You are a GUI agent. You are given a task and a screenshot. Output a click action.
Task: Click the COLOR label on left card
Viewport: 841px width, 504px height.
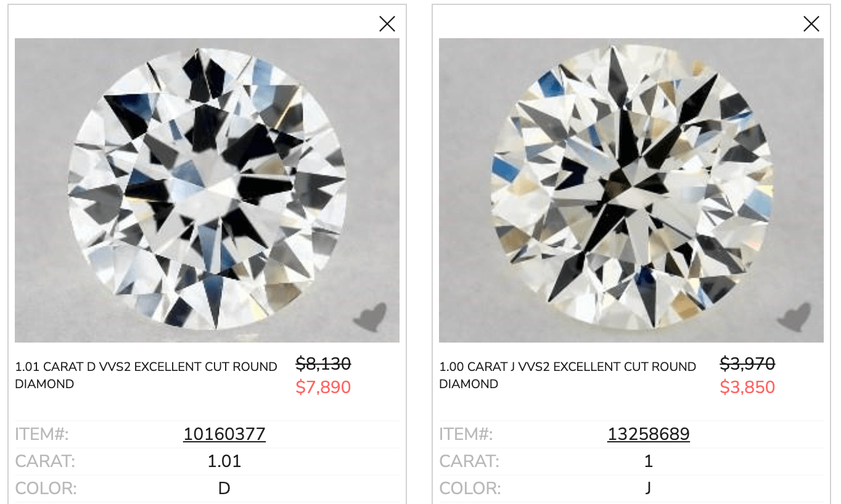click(x=46, y=489)
